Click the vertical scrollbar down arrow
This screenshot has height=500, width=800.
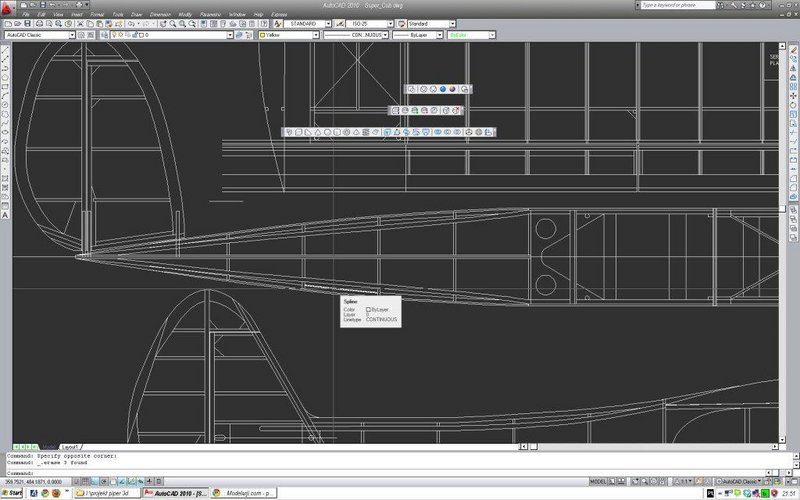(x=782, y=439)
